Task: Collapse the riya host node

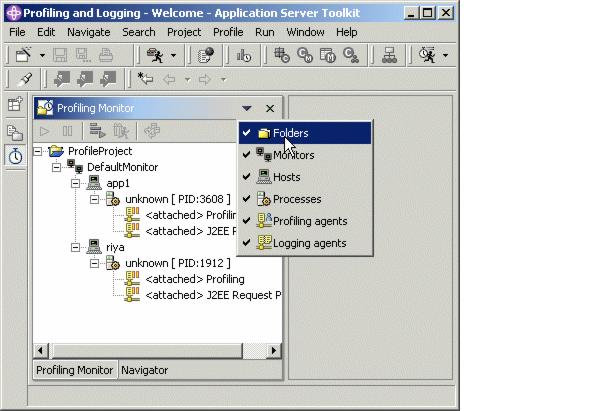Action: (75, 247)
